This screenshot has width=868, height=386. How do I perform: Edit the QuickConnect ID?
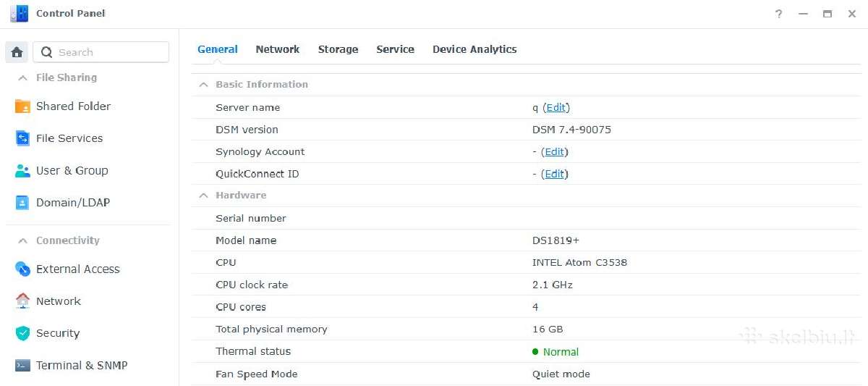[555, 174]
